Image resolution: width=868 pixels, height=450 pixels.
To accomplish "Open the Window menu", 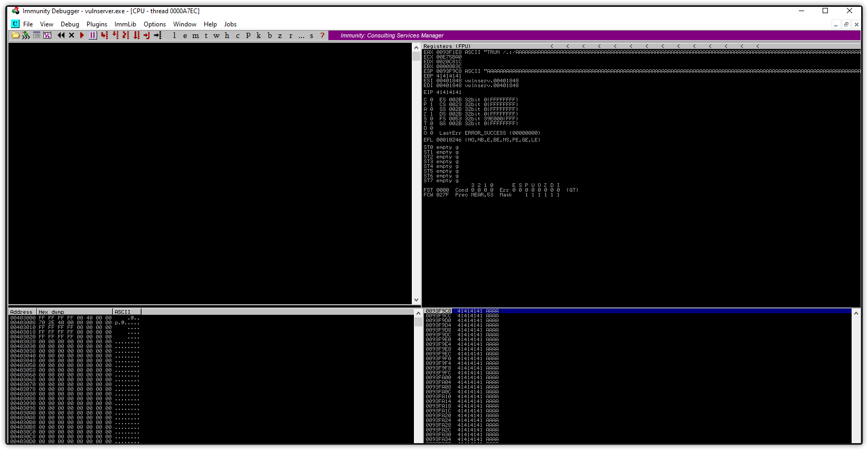I will point(185,24).
